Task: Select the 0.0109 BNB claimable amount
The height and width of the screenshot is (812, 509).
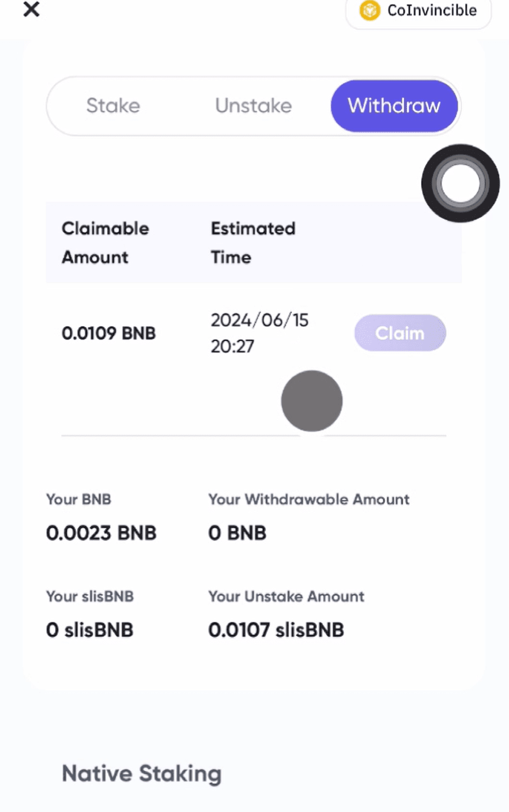Action: click(108, 333)
